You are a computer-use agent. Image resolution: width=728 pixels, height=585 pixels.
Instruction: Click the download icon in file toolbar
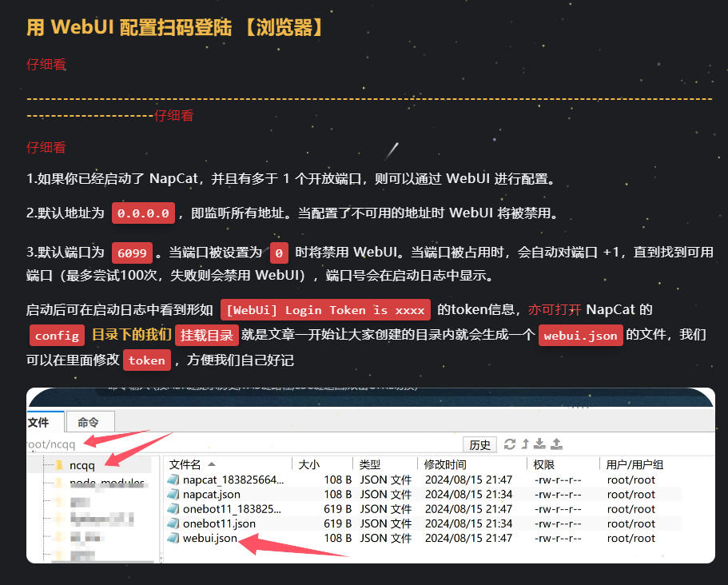pos(539,444)
